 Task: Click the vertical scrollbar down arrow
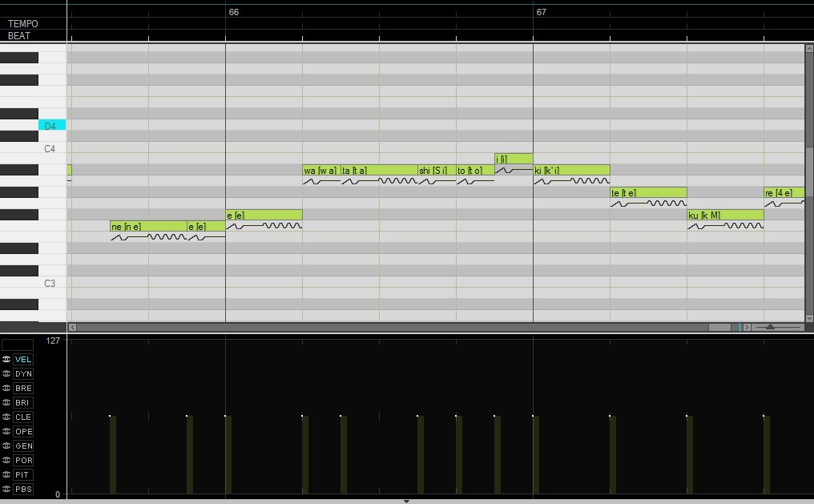coord(809,317)
